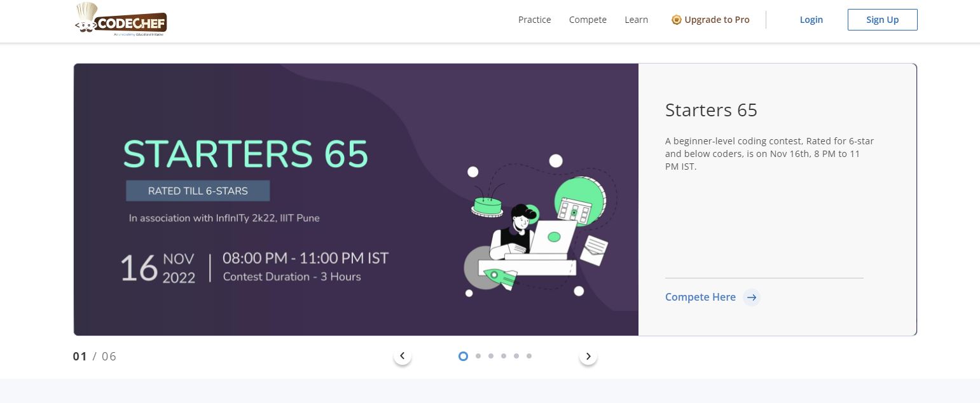Click the arrow icon beside Compete Here

(752, 297)
